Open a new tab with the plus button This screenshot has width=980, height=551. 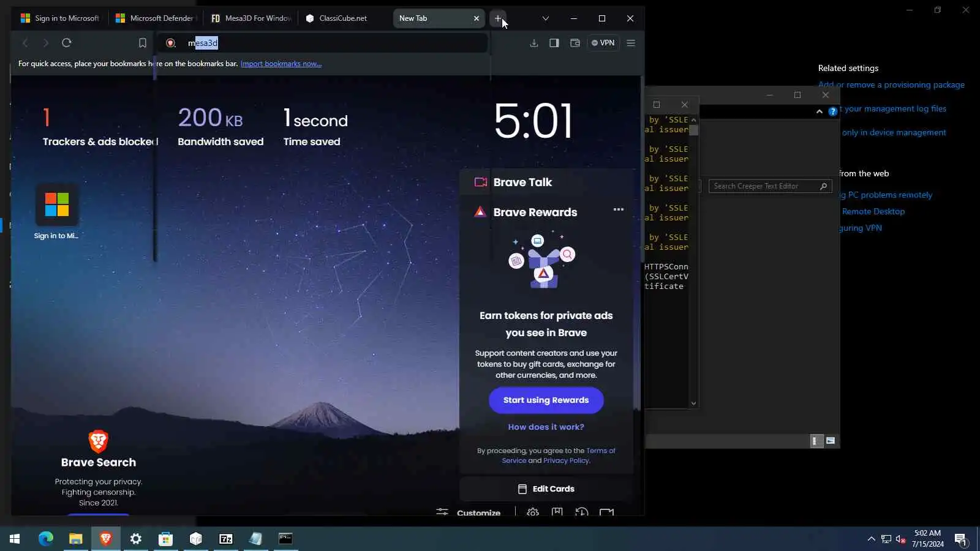coord(498,18)
